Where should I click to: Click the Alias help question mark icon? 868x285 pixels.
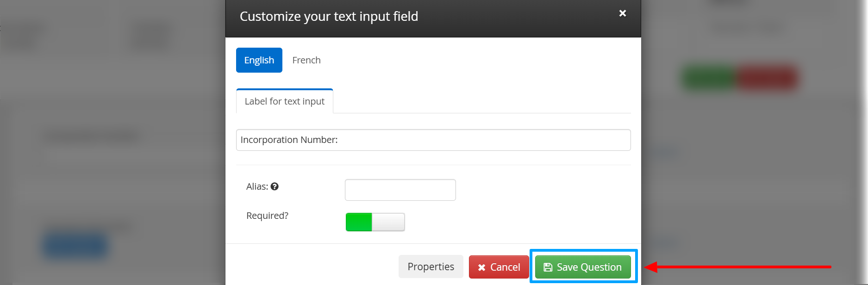pyautogui.click(x=275, y=186)
